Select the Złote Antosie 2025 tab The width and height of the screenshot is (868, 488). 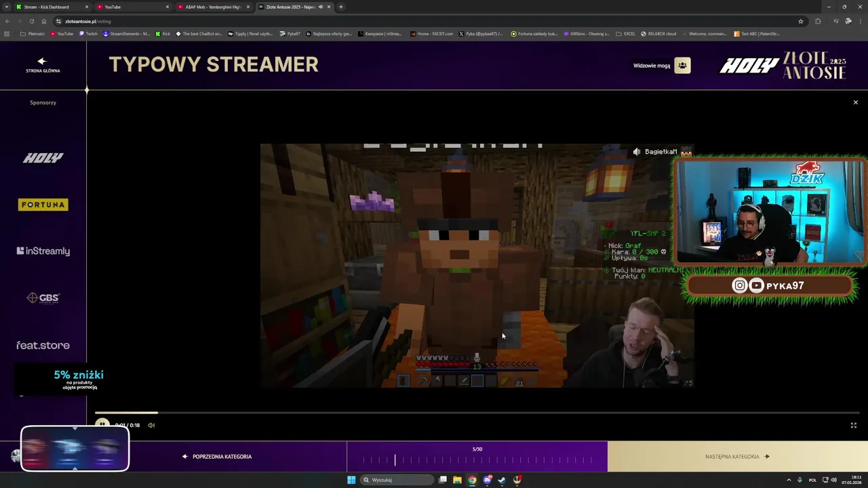(294, 7)
